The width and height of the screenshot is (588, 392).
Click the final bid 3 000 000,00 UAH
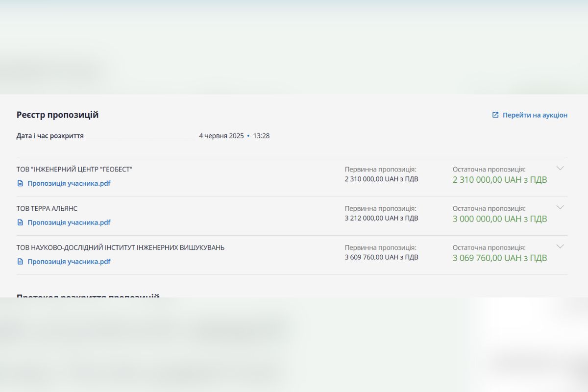pyautogui.click(x=499, y=219)
